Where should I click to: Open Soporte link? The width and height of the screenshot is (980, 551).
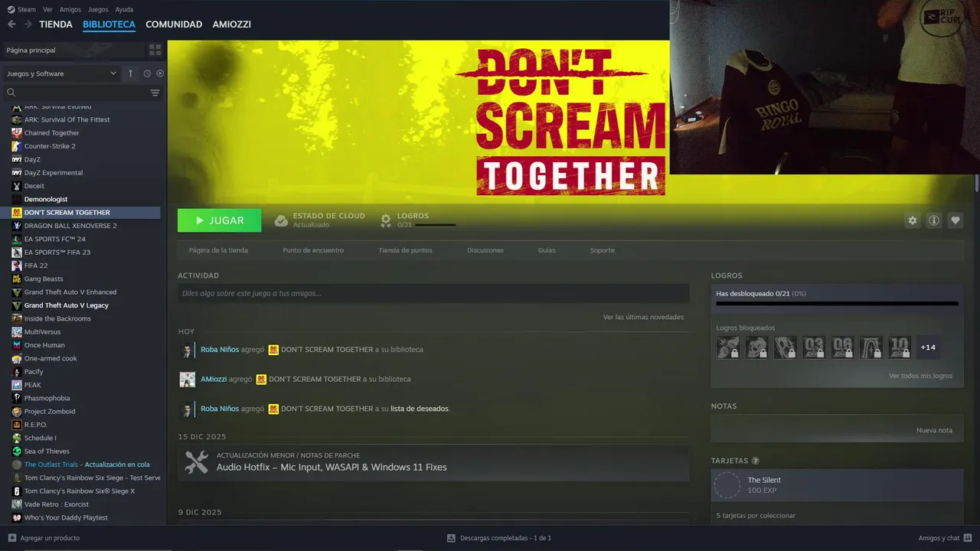pyautogui.click(x=602, y=250)
